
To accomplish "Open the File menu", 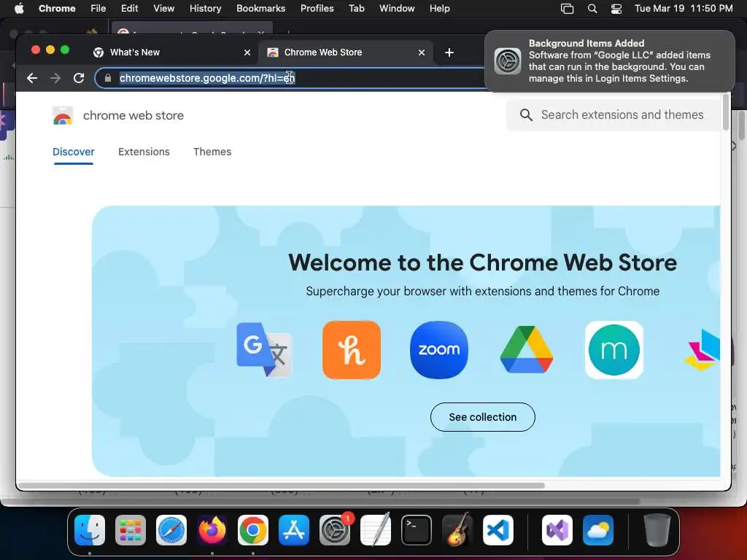I will point(98,9).
